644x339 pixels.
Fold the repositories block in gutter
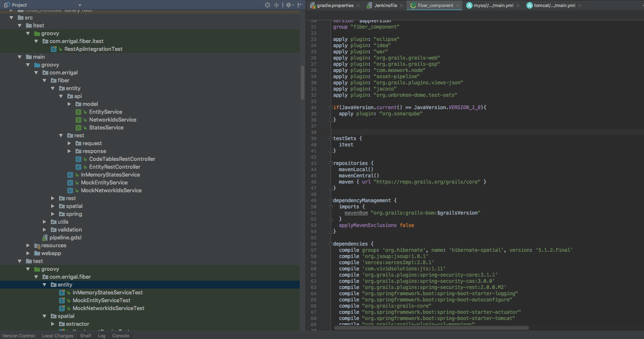point(331,163)
